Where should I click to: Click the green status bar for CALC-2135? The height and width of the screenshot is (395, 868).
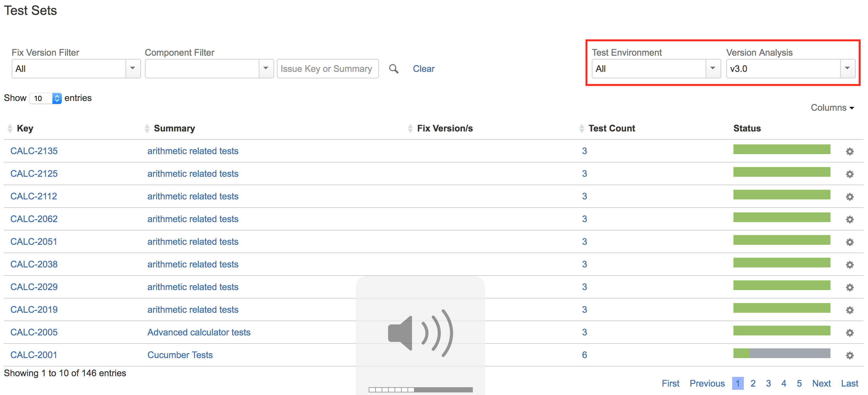781,150
